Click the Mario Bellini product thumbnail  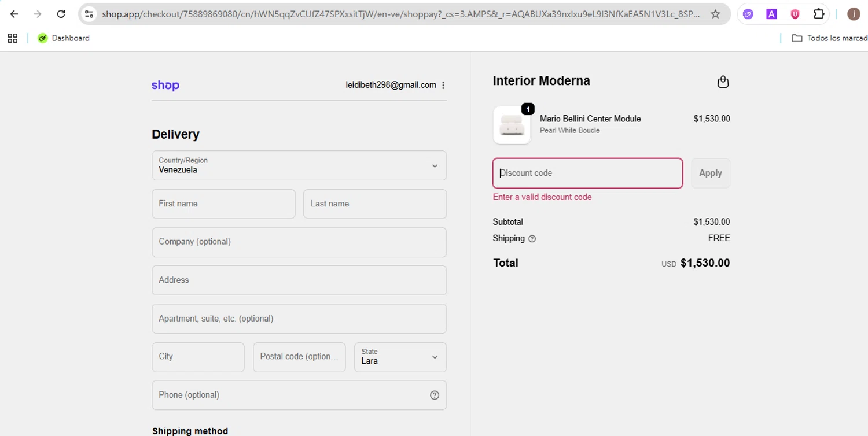point(512,125)
